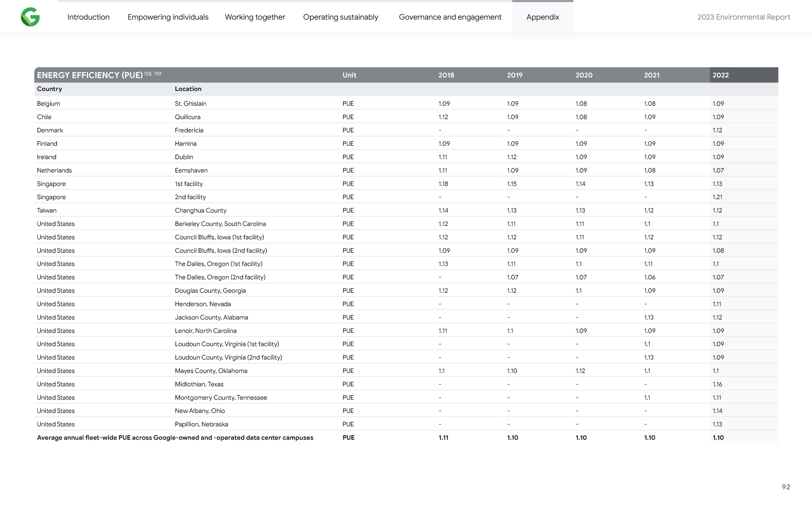
Task: Select the Hamina location cell
Action: click(x=185, y=144)
